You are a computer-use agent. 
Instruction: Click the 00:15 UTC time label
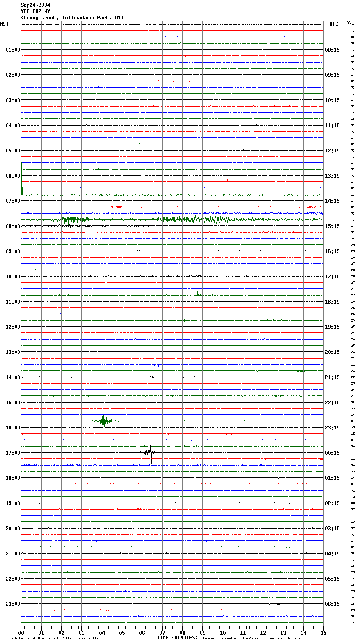pos(332,453)
